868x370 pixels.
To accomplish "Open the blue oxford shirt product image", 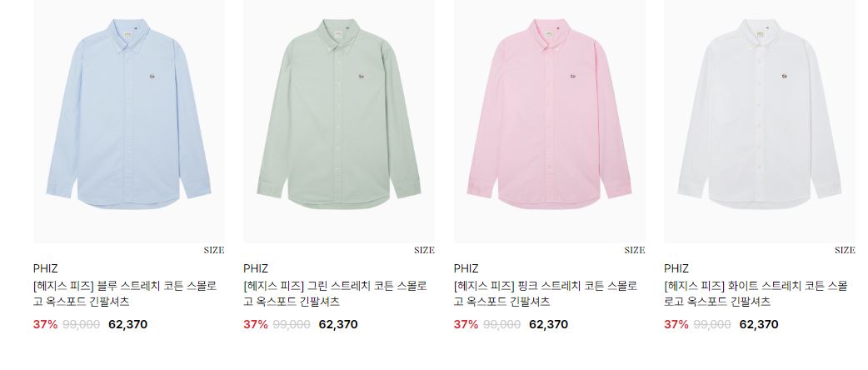I will pyautogui.click(x=129, y=122).
